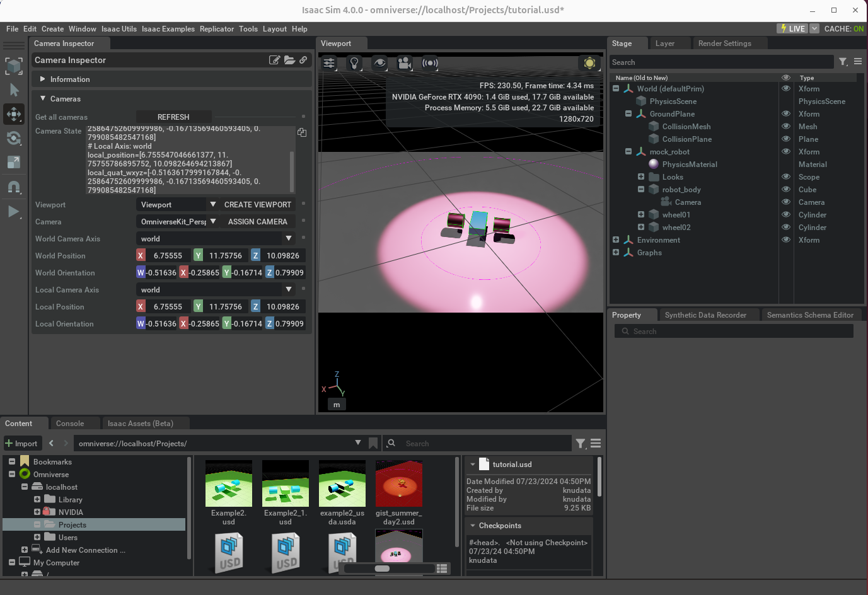Viewport: 868px width, 595px height.
Task: Click CREATE VIEWPORT button
Action: click(x=258, y=204)
